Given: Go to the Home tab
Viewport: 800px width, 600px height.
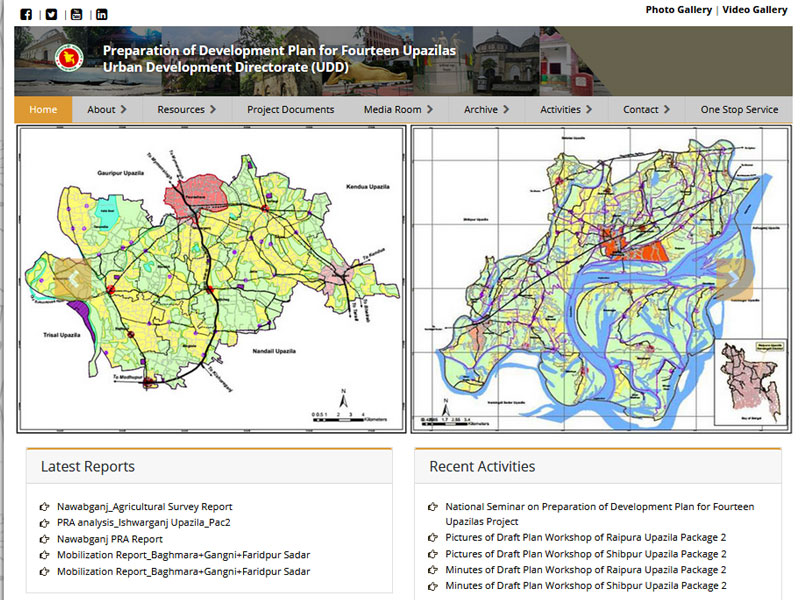Looking at the screenshot, I should point(43,110).
